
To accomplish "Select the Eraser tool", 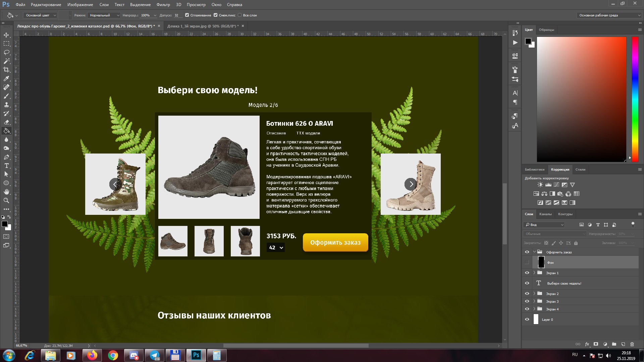I will [6, 122].
